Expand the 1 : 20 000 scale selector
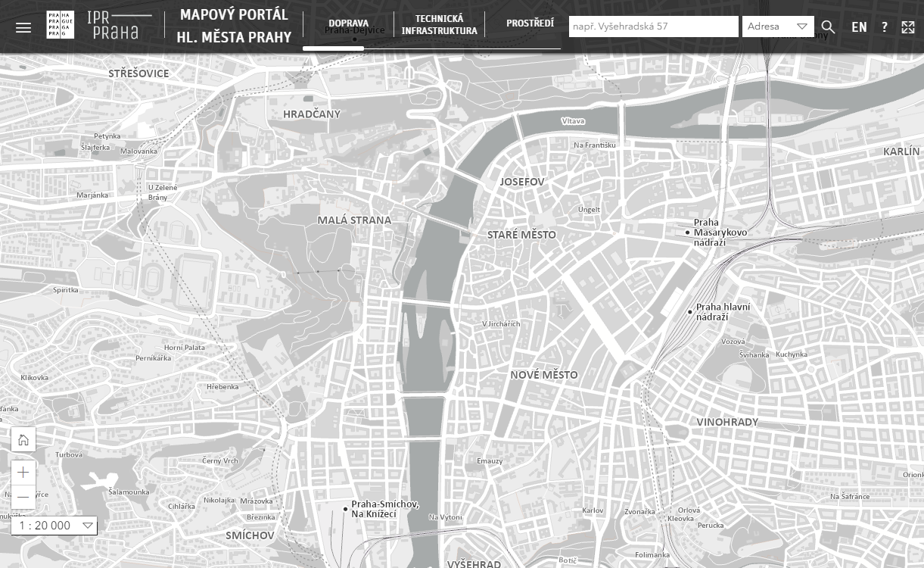The image size is (924, 568). (54, 526)
